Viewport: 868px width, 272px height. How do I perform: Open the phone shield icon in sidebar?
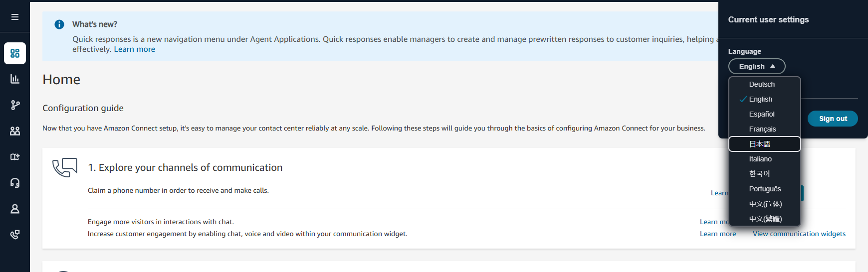pos(15,235)
